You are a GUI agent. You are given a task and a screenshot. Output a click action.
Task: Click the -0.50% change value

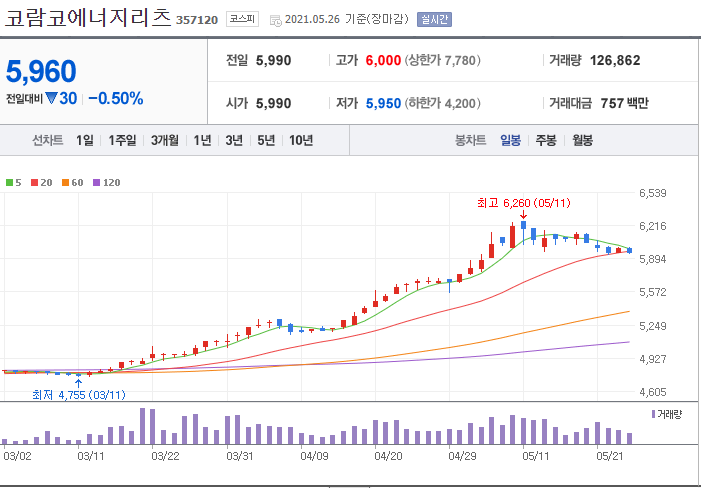[116, 99]
